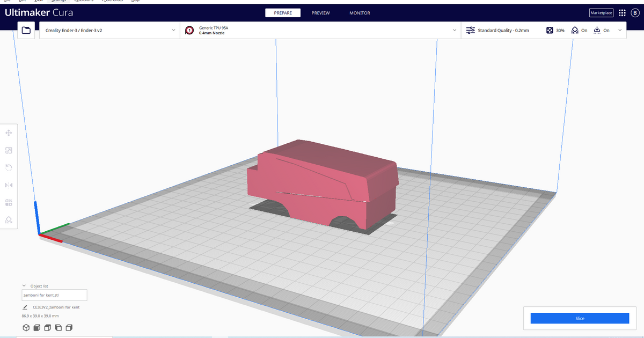644x338 pixels.
Task: Switch to the PREVIEW tab
Action: click(320, 13)
